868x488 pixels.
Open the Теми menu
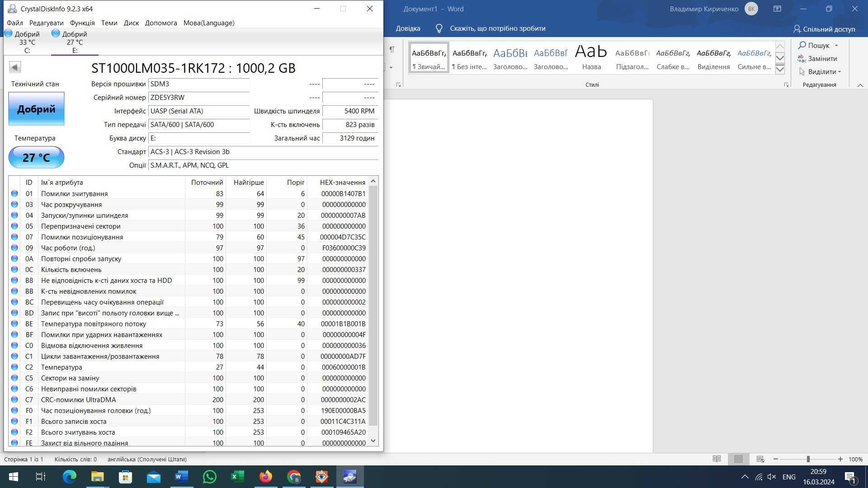click(x=109, y=23)
